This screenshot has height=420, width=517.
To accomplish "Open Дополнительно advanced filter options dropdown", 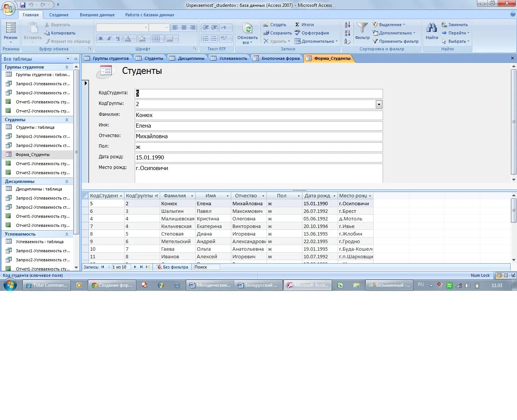I will coord(394,33).
